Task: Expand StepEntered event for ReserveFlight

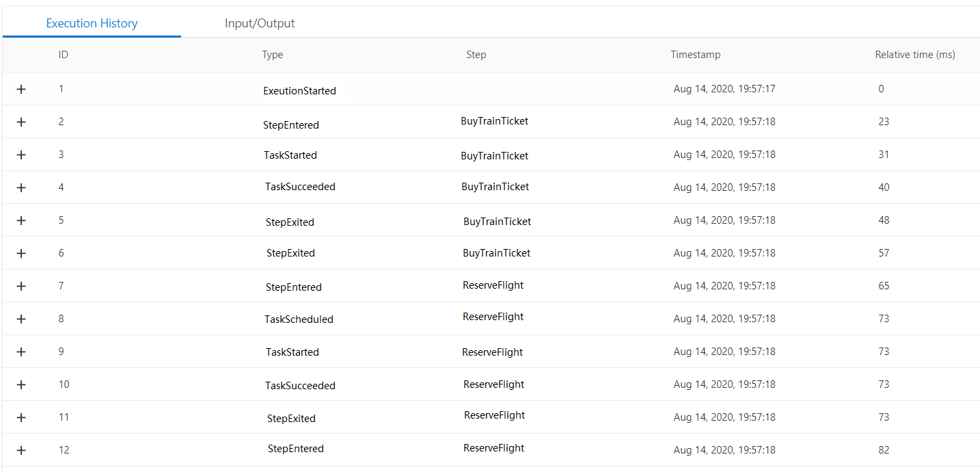Action: click(x=21, y=285)
